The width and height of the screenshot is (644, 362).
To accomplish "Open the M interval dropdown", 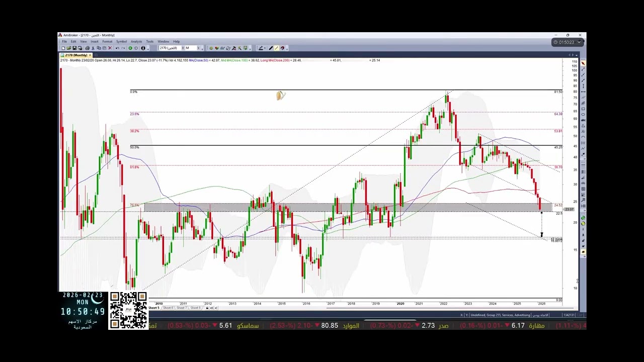I will tap(199, 48).
